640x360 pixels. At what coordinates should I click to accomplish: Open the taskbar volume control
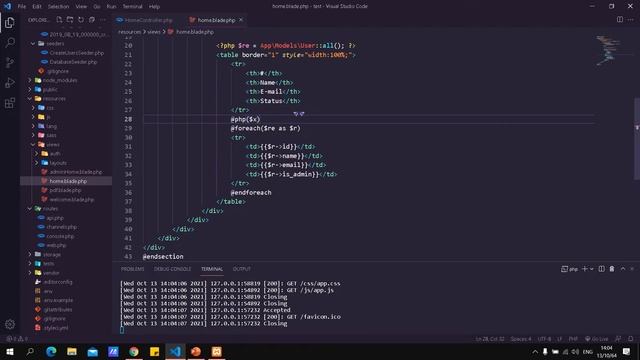(x=575, y=351)
